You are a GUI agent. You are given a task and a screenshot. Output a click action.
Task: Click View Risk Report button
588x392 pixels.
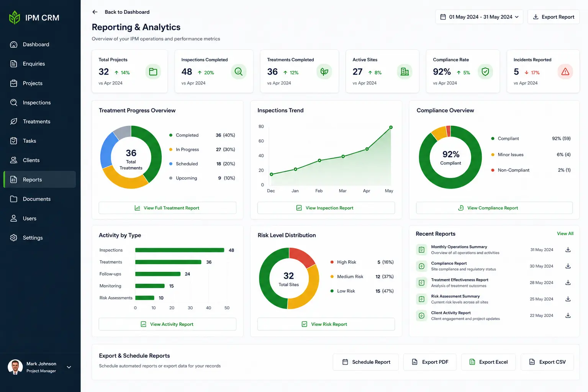tap(326, 324)
